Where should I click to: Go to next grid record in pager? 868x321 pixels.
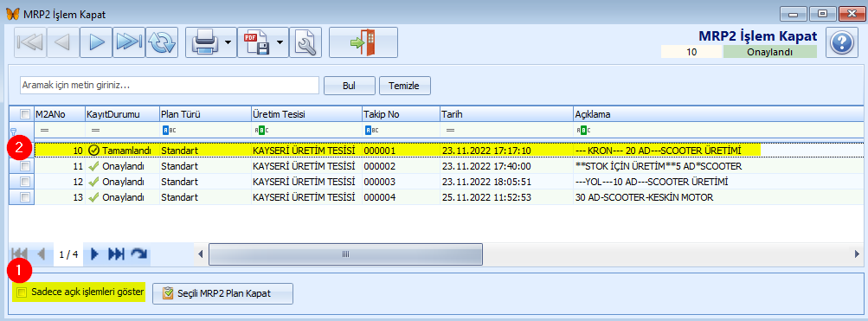(x=94, y=254)
